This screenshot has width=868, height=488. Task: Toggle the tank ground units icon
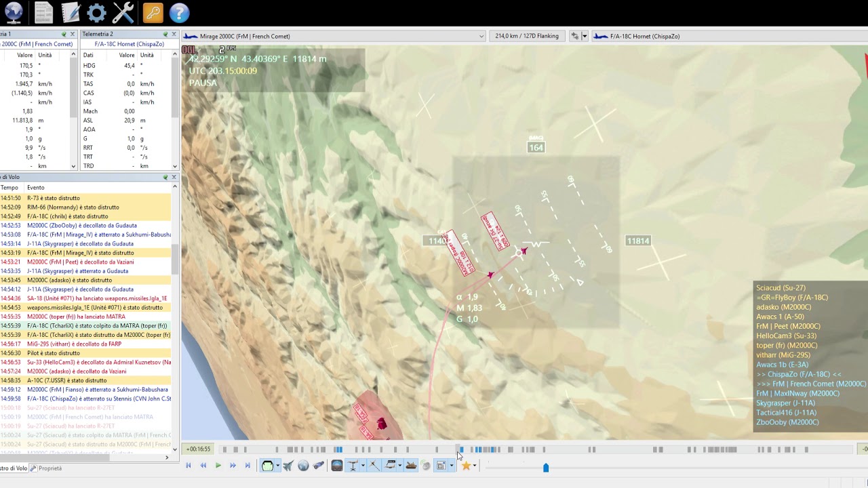(x=411, y=466)
